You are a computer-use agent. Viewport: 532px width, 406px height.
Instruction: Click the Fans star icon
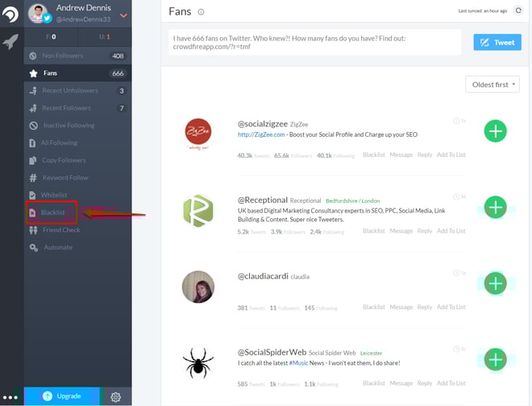coord(33,73)
